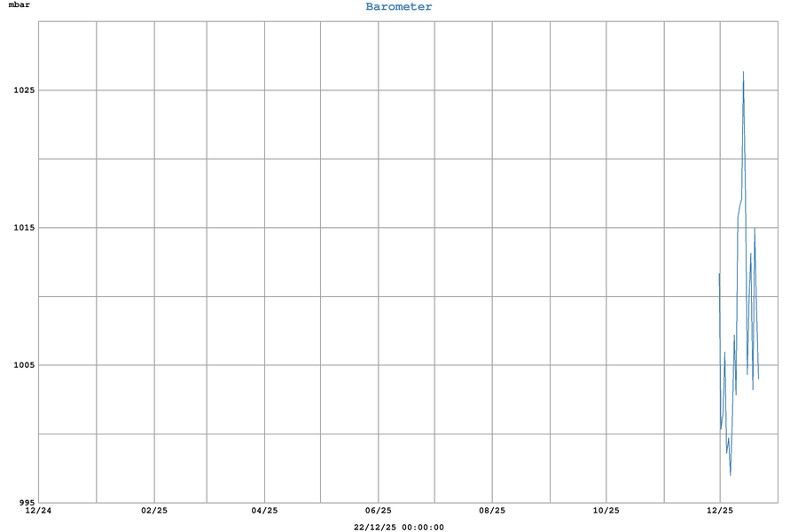The height and width of the screenshot is (532, 798).
Task: Click the 04/25 x-axis date label
Action: click(264, 511)
